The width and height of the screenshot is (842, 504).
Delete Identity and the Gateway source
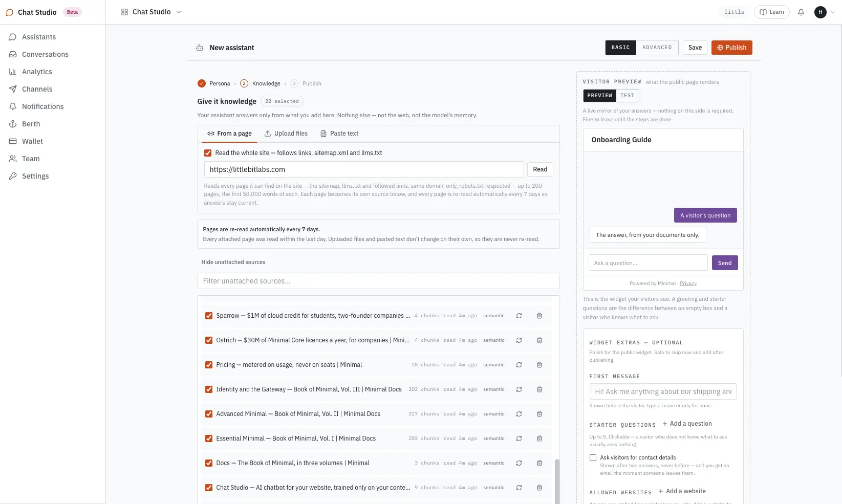tap(539, 389)
